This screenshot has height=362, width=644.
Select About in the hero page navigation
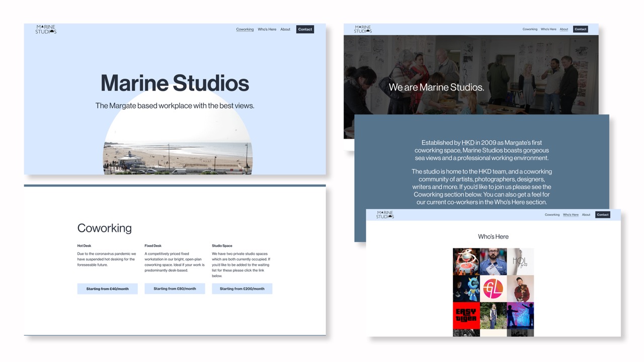coord(285,29)
